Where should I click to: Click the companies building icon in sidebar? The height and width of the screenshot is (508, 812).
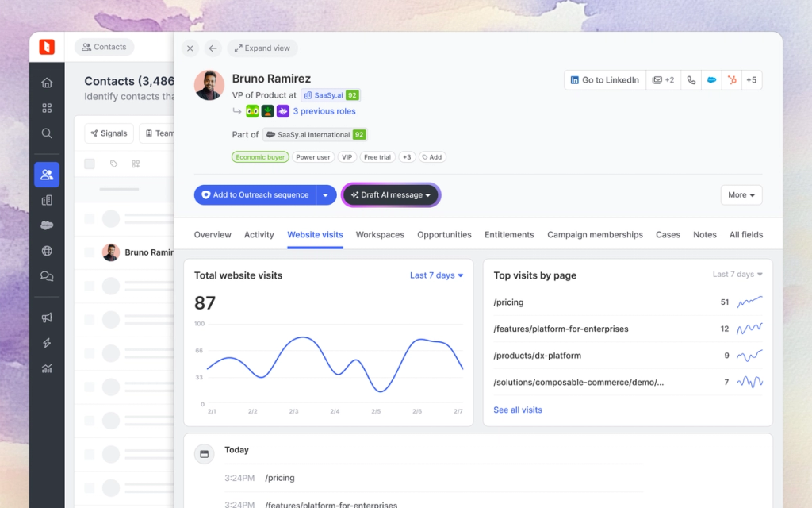click(x=47, y=199)
